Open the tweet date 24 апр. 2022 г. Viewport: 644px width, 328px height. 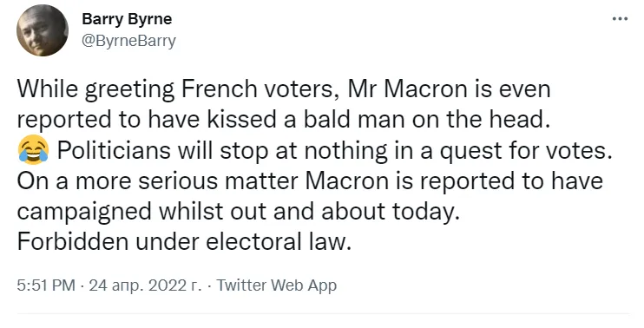point(146,285)
